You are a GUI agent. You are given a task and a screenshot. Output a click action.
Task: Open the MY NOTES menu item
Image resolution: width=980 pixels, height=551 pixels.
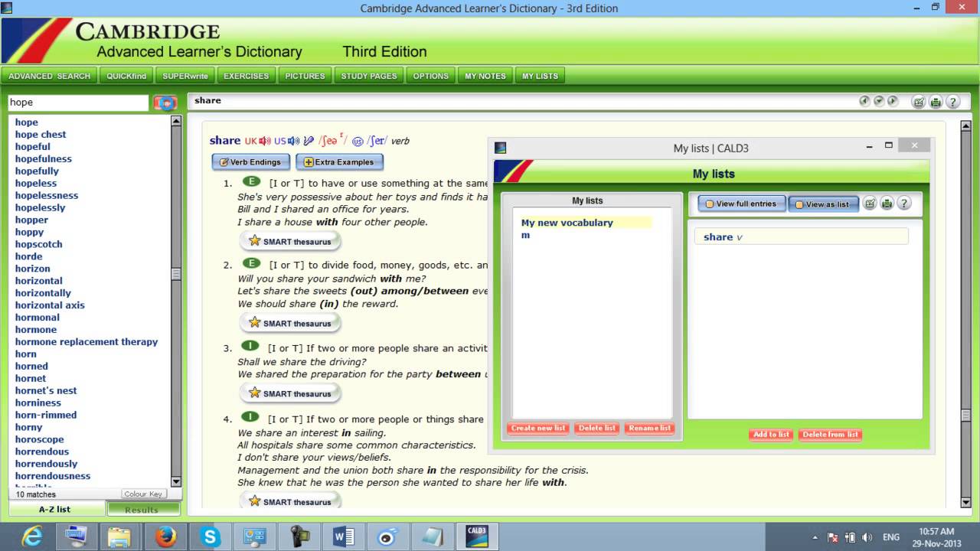(485, 76)
